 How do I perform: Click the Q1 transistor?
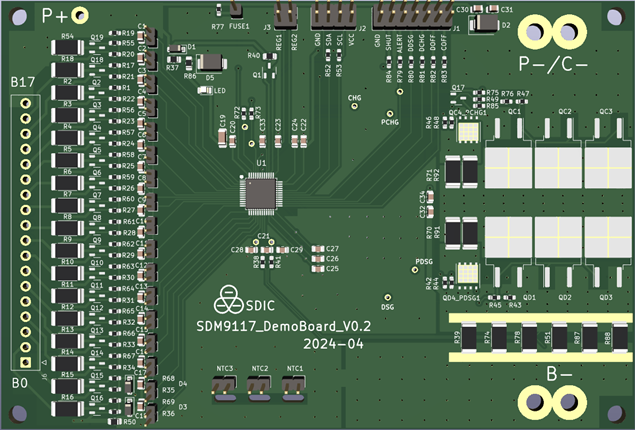(x=270, y=71)
